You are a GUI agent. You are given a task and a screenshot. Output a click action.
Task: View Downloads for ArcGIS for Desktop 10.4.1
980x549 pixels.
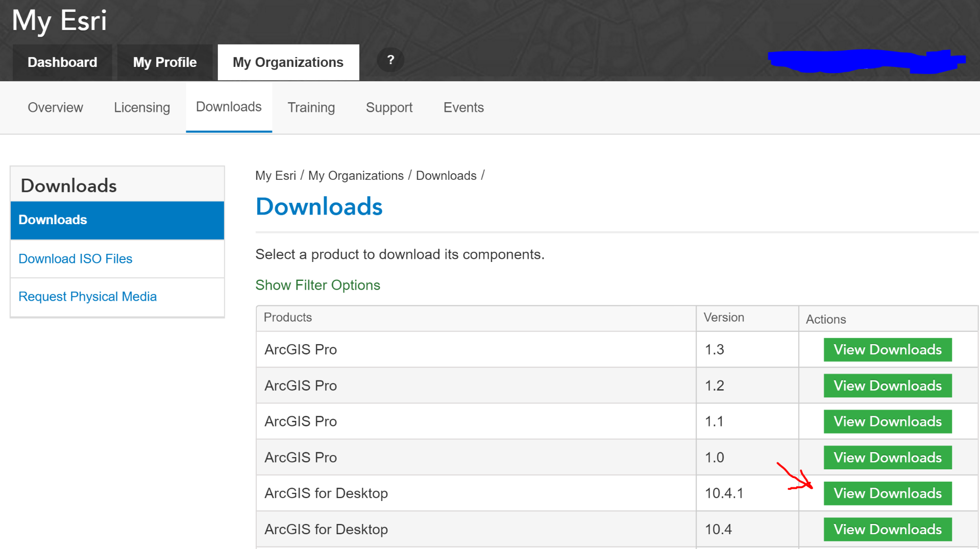(888, 493)
